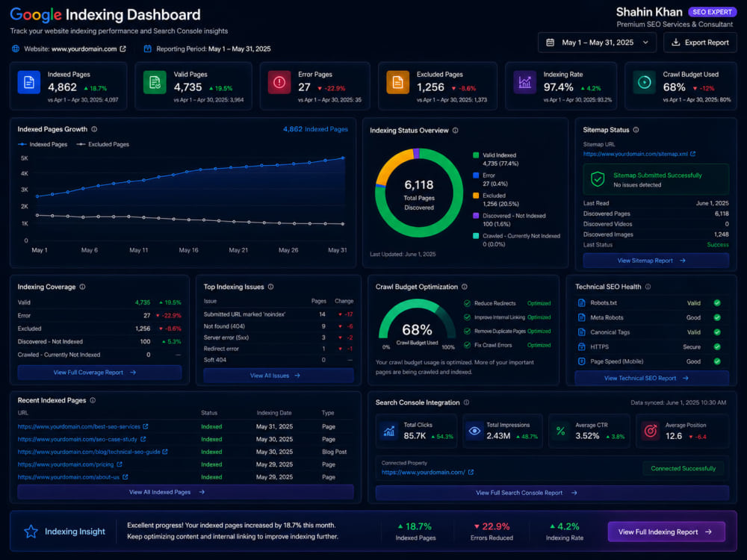
Task: Click info icon next to Top Indexing Issues
Action: point(270,287)
